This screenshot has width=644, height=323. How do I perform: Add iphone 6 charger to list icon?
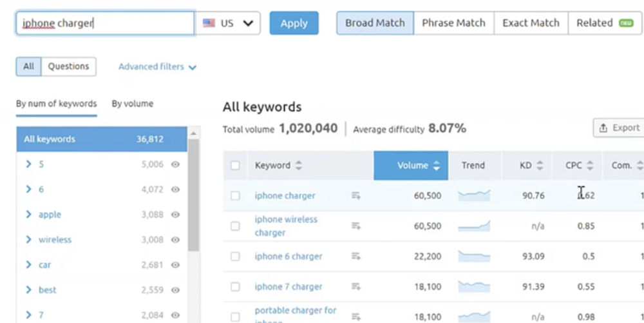click(x=356, y=257)
